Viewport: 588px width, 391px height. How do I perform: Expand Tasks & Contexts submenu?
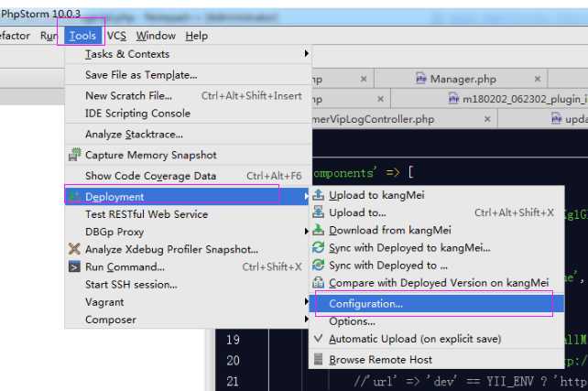coord(189,54)
